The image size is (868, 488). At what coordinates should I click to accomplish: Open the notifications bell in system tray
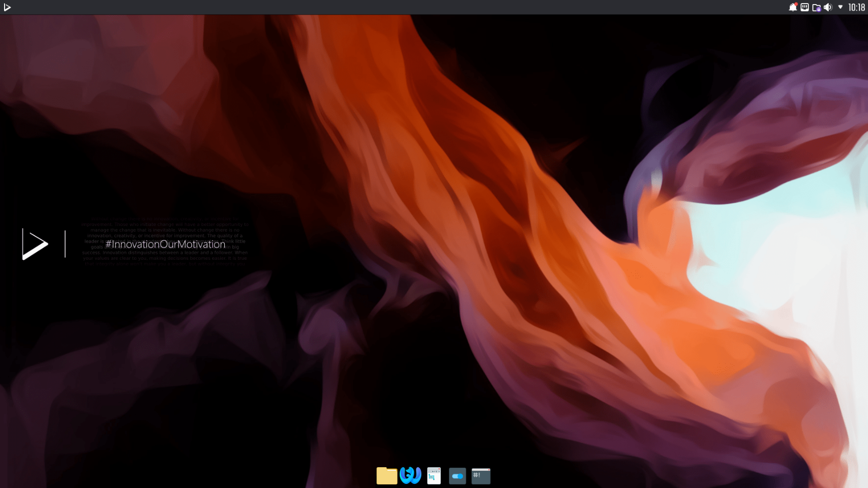click(792, 8)
